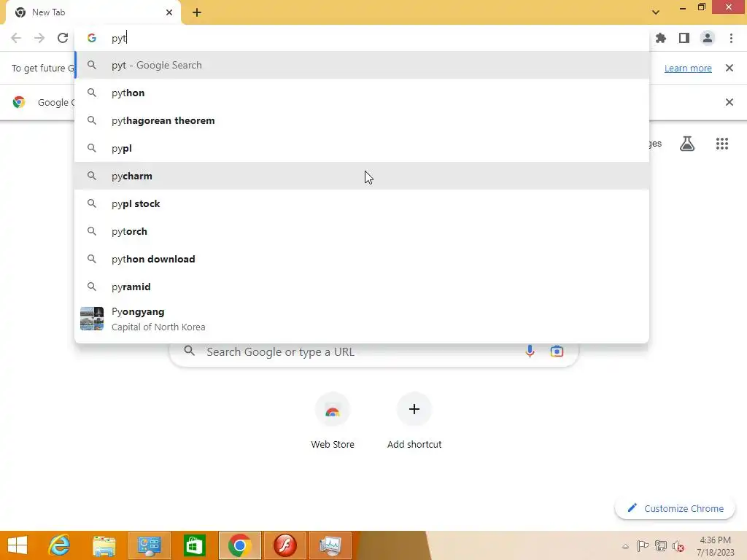747x560 pixels.
Task: Launch Internet Explorer from taskbar
Action: [59, 545]
